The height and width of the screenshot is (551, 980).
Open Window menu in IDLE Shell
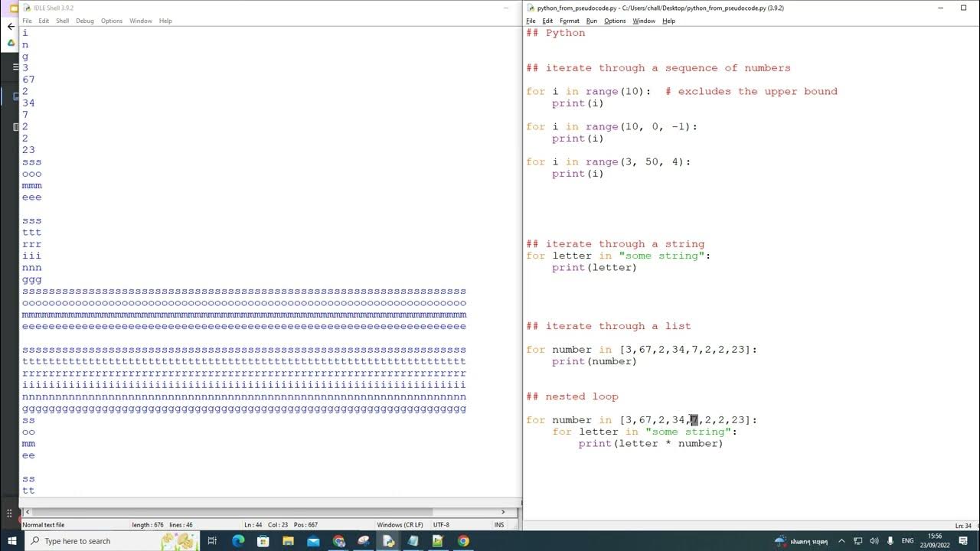tap(141, 21)
